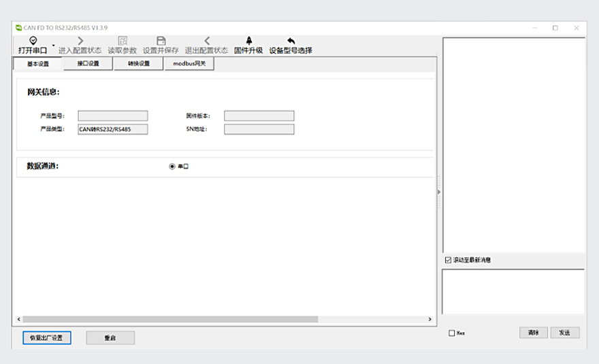Click the 恢复出厂设置 factory reset button

[42, 337]
